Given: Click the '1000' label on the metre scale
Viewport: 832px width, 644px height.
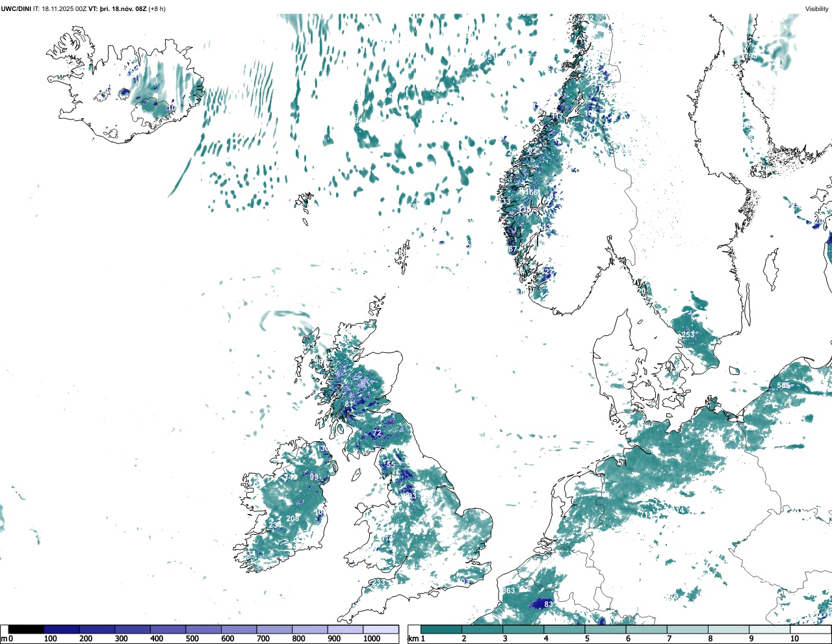Looking at the screenshot, I should pyautogui.click(x=372, y=639).
